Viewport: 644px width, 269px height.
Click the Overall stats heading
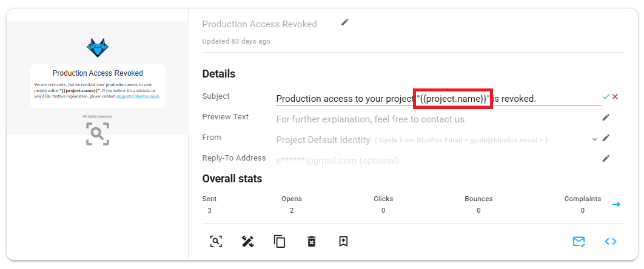(232, 179)
